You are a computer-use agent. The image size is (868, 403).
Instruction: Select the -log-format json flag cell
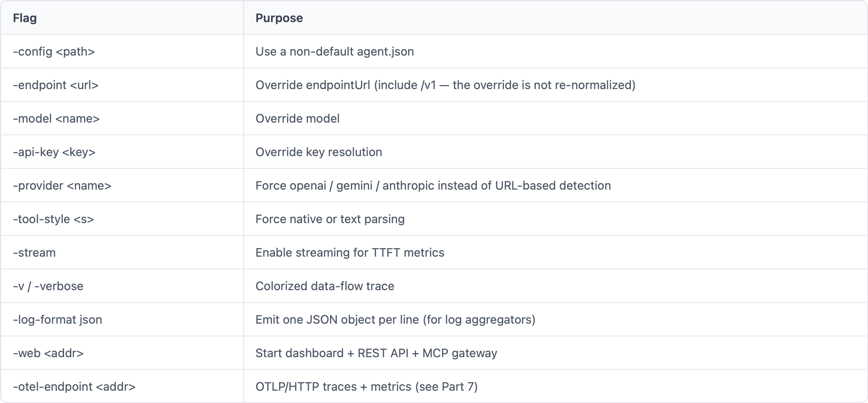point(122,319)
